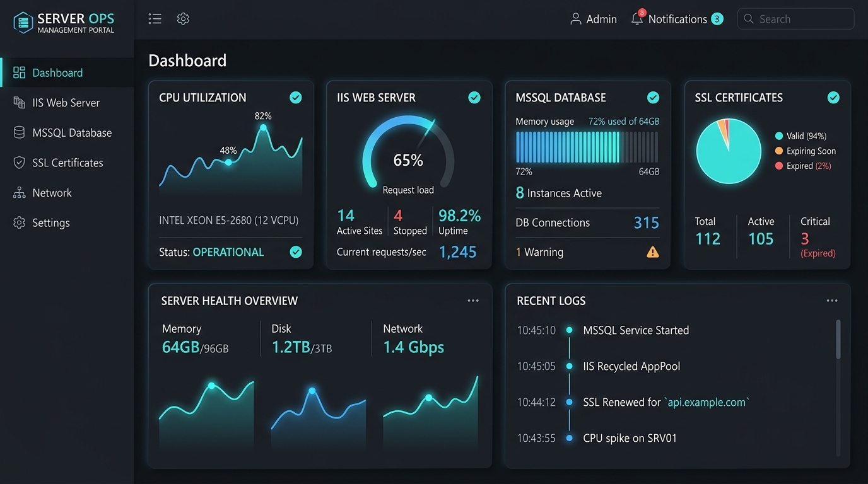Click the 48% point on CPU chart
868x484 pixels.
(228, 162)
